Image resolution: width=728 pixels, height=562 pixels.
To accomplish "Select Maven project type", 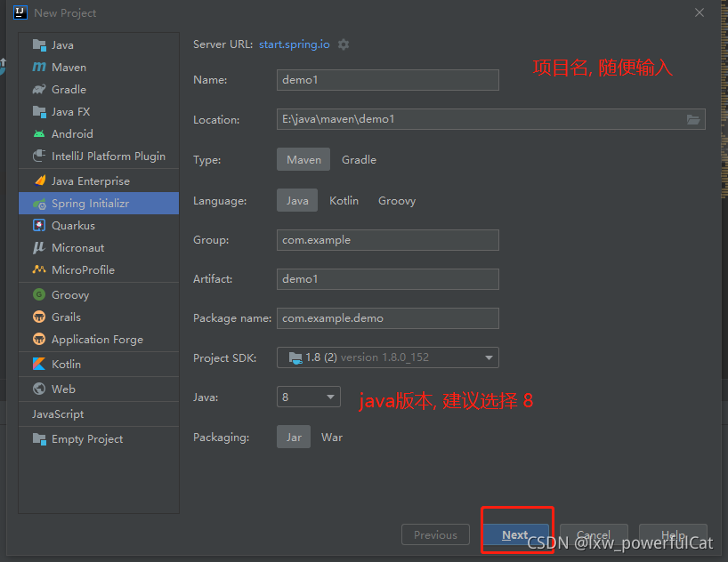I will click(x=303, y=160).
